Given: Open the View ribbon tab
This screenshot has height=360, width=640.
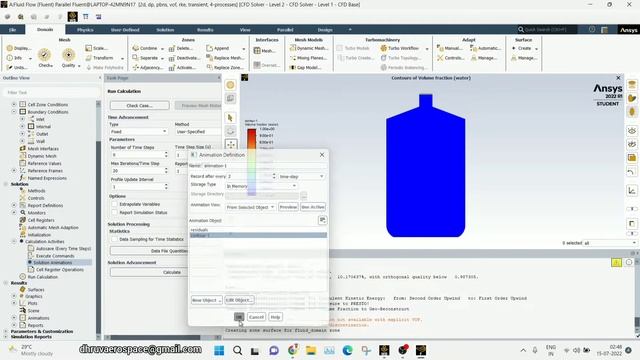Looking at the screenshot, I should (x=245, y=30).
